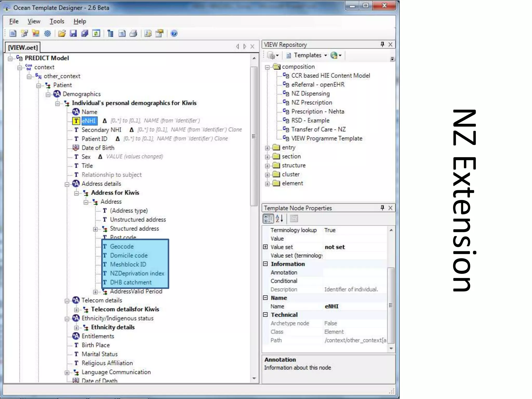Click the Print toolbar icon
Screen dimensions: 532x399
pyautogui.click(x=134, y=33)
